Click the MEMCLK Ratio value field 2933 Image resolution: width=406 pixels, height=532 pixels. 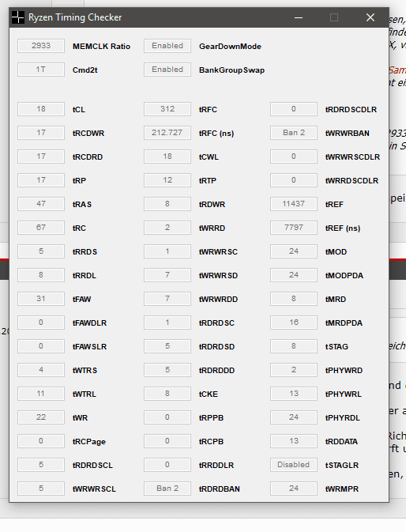click(x=41, y=46)
